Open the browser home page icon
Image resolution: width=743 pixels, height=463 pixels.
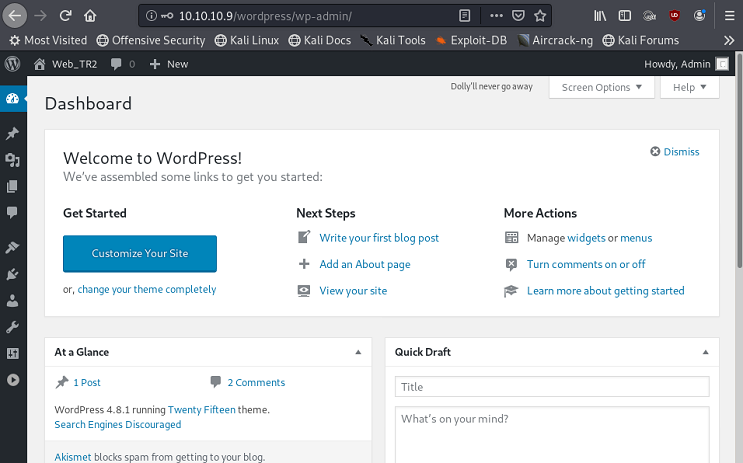[x=90, y=16]
